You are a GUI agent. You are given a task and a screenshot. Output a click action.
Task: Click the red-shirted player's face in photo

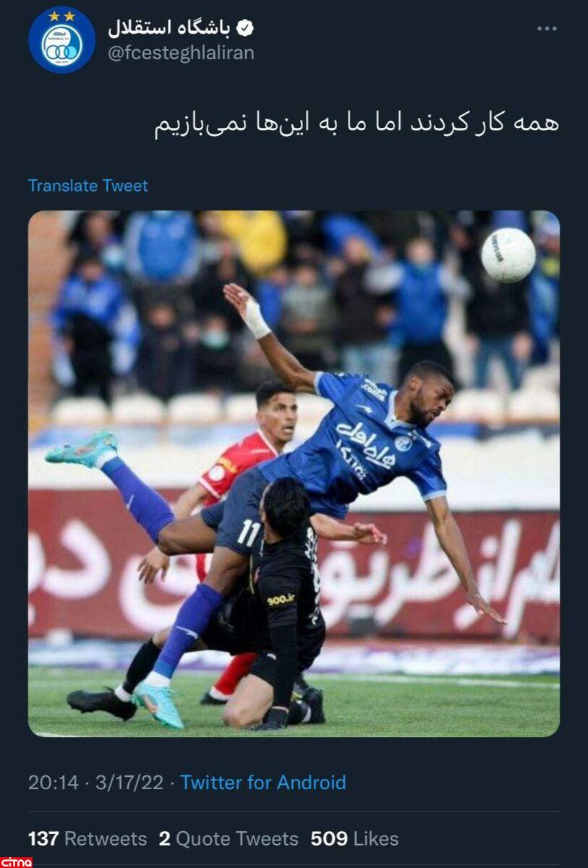pyautogui.click(x=278, y=410)
